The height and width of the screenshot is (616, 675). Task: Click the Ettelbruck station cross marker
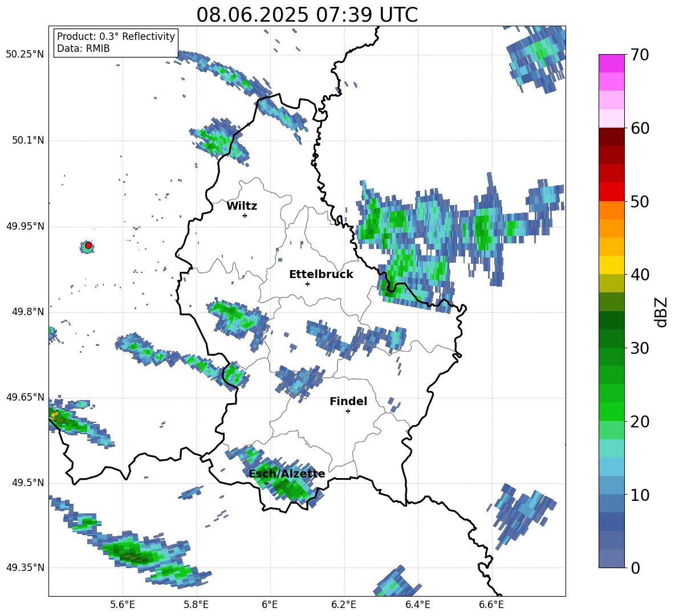307,284
